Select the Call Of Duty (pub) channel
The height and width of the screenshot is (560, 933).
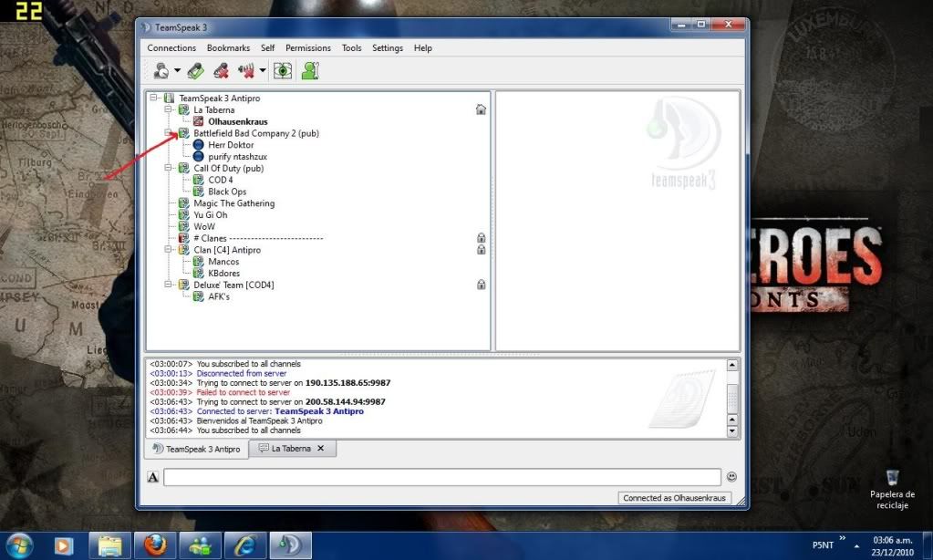pos(229,169)
